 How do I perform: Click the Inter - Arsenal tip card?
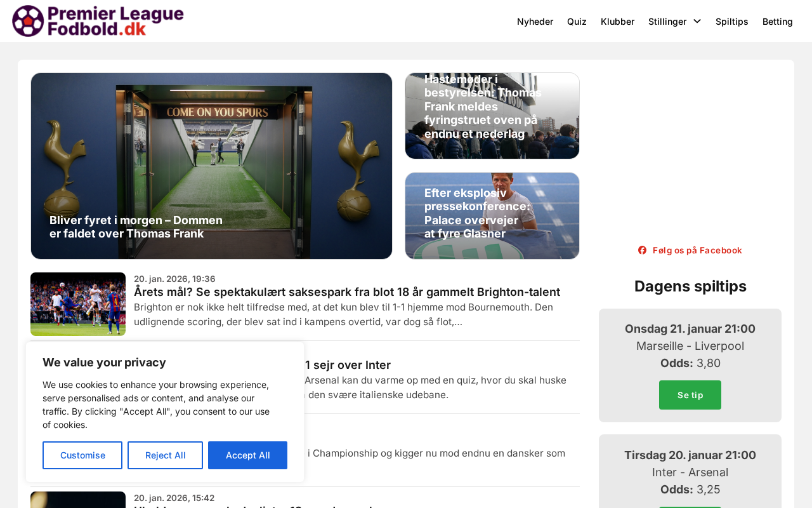click(x=690, y=471)
